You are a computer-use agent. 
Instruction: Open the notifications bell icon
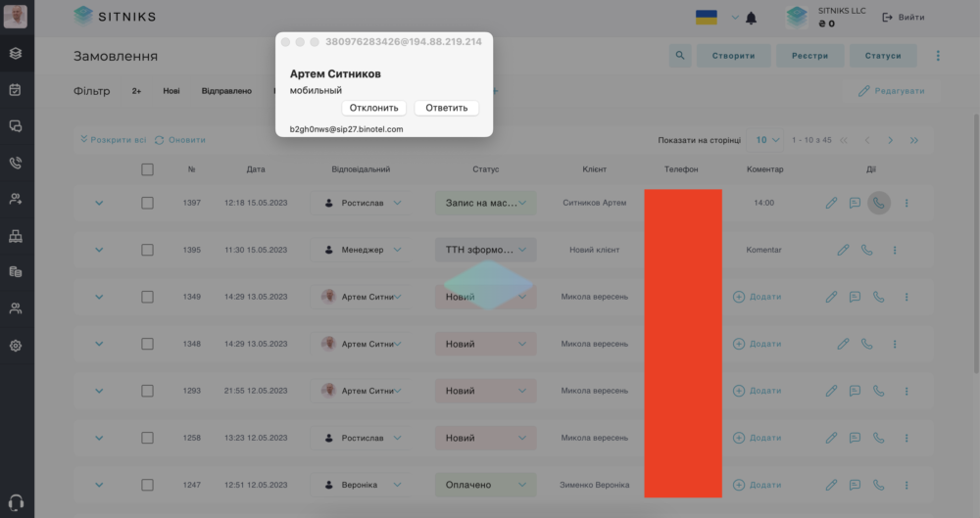(x=752, y=19)
